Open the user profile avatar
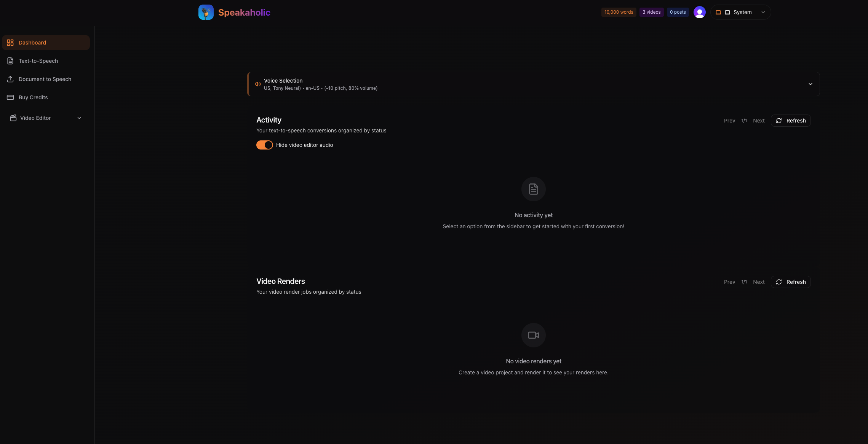Screen dimensions: 868x444 (x=699, y=12)
